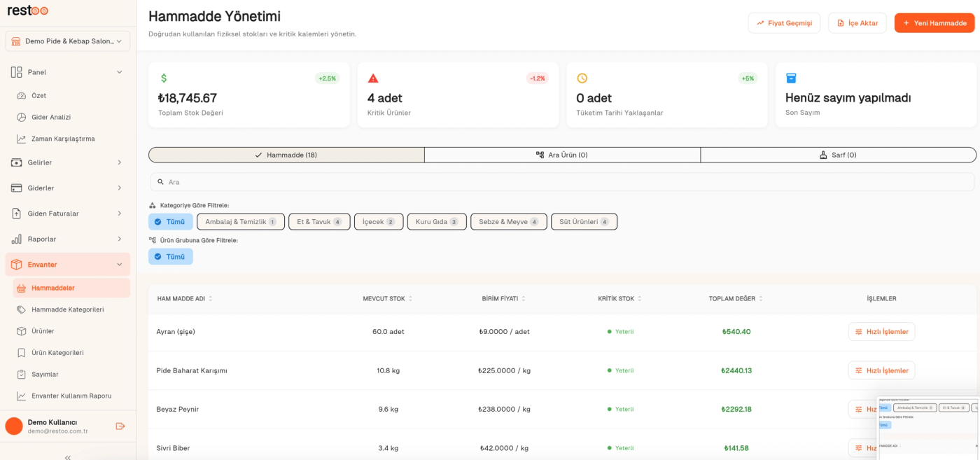Toggle the Süt Ürünleri category filter
Screen dimensions: 980x460
[584, 222]
